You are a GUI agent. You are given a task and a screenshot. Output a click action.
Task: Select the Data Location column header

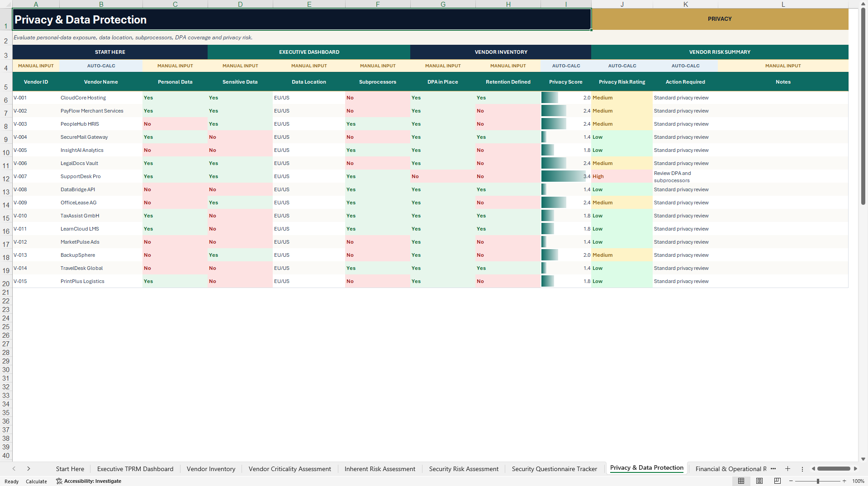coord(309,82)
